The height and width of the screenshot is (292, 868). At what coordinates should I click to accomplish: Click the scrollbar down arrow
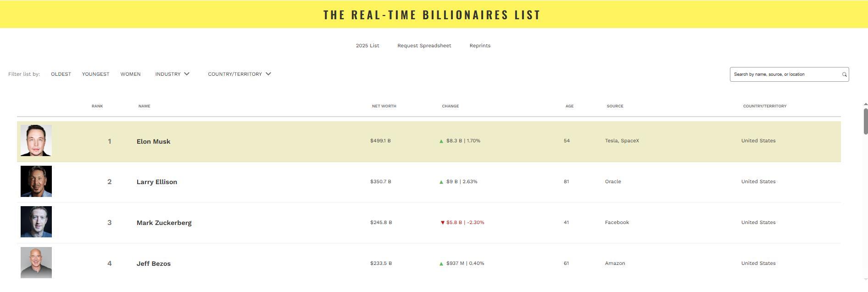pos(865,279)
